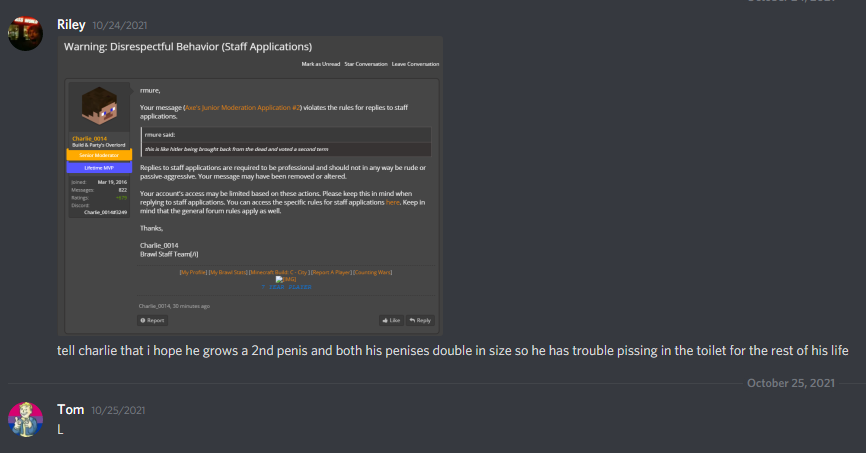The height and width of the screenshot is (453, 866).
Task: Click the My Brawl Stats signature link
Action: click(x=228, y=272)
